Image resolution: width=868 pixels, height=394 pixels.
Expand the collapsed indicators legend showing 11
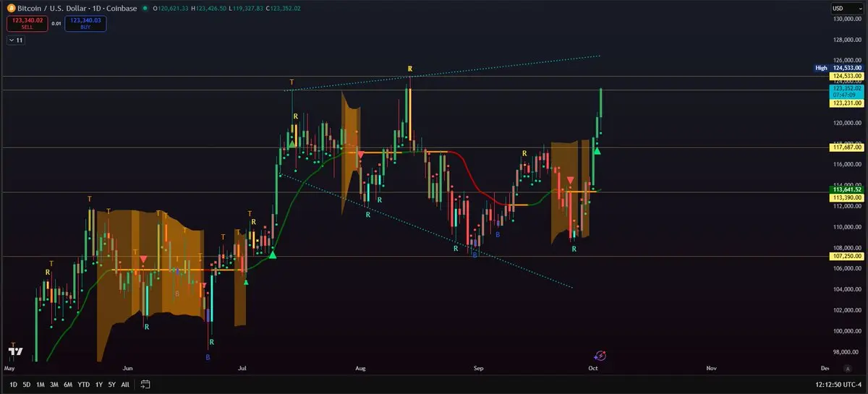pyautogui.click(x=16, y=40)
